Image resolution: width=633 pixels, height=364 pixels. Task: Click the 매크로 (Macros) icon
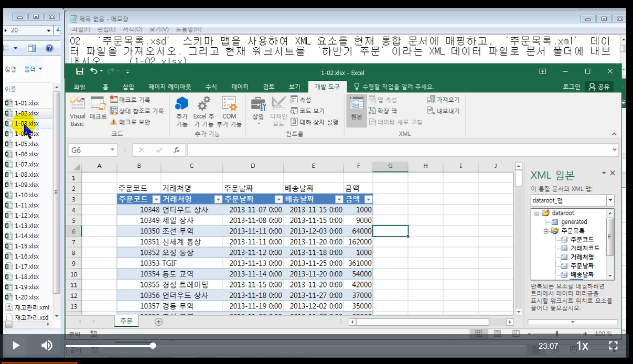pyautogui.click(x=98, y=108)
